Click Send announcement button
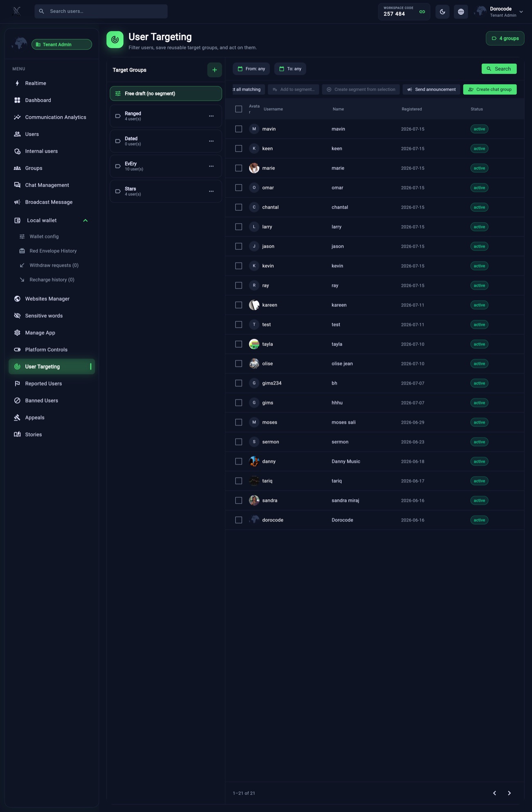Screen dimensions: 532x812 pos(431,90)
